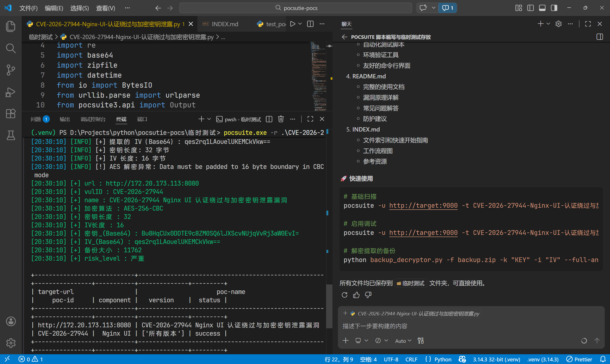
Task: Expand run button dropdown arrow
Action: [300, 24]
